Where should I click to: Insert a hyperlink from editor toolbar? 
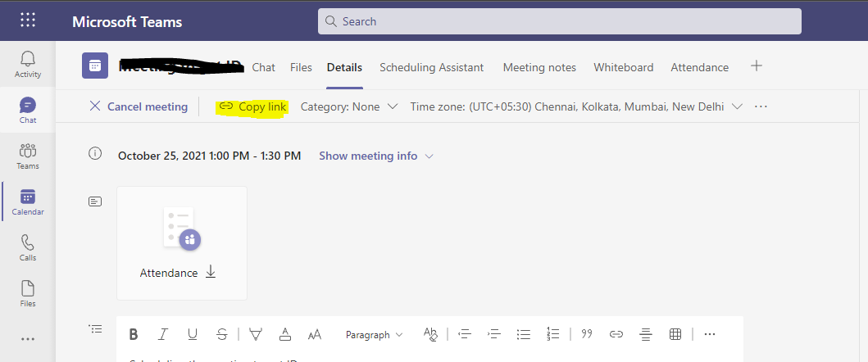616,334
